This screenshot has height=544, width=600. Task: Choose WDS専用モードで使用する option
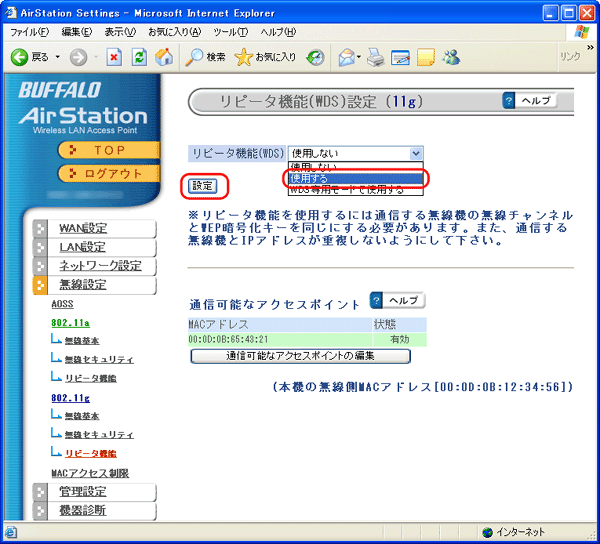tap(347, 189)
